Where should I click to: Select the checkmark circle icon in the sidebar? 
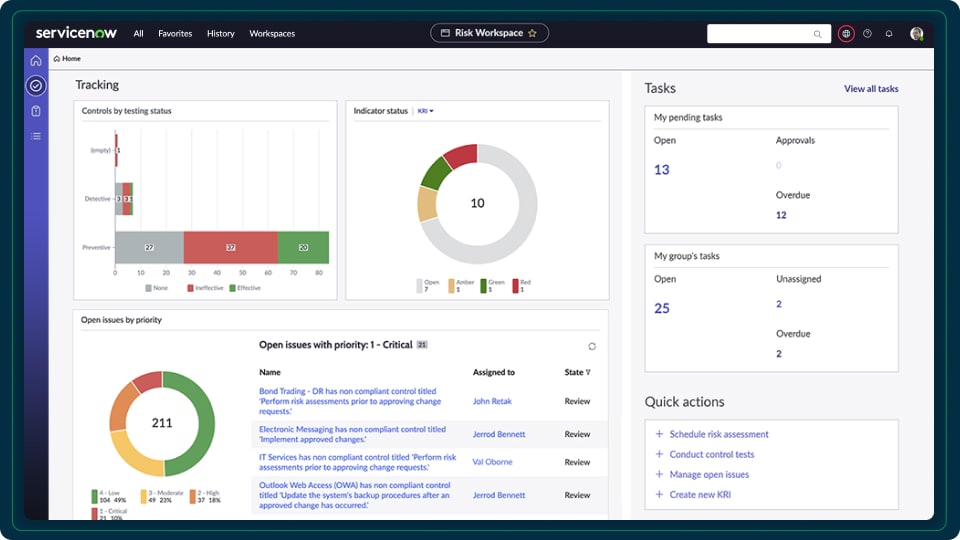point(36,86)
